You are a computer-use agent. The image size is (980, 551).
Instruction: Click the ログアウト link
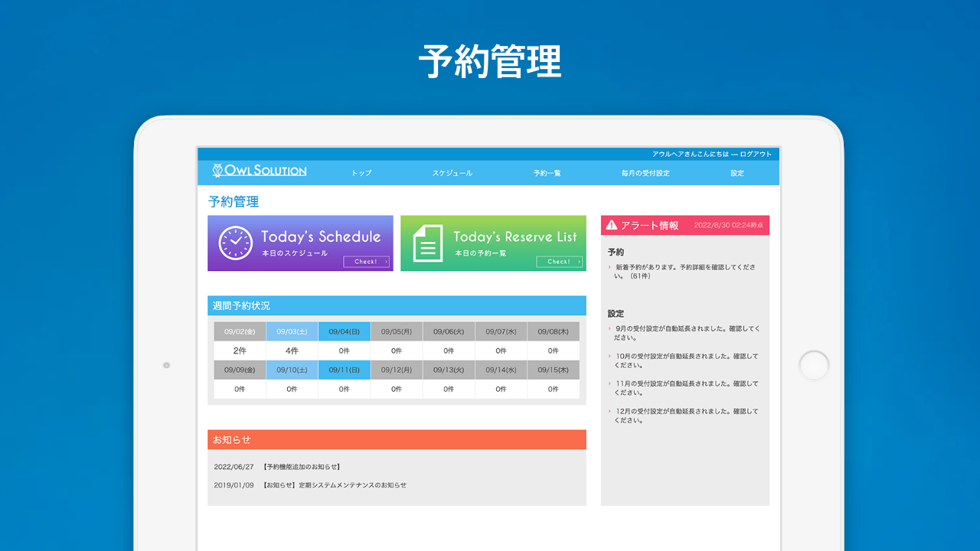[756, 154]
